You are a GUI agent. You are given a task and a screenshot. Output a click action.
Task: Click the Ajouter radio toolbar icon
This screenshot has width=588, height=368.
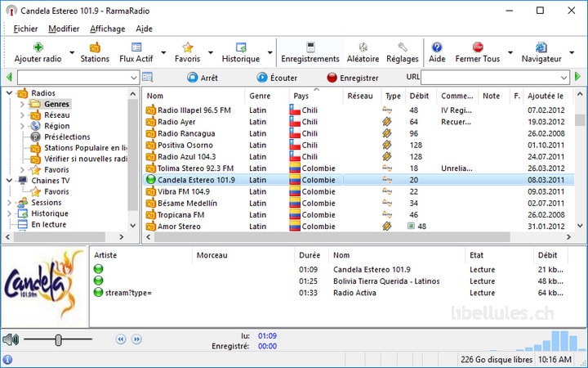click(38, 47)
